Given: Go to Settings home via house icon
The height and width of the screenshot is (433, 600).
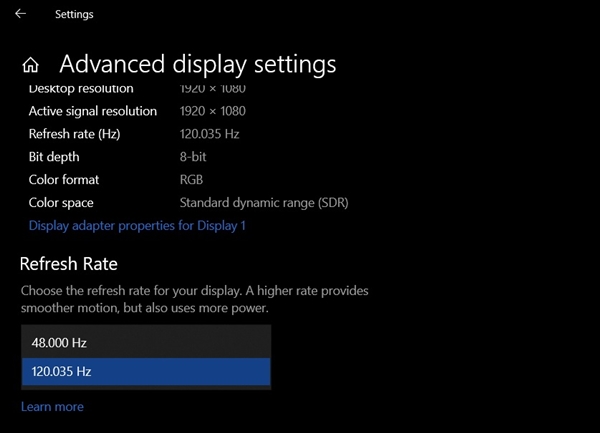Looking at the screenshot, I should pyautogui.click(x=31, y=66).
